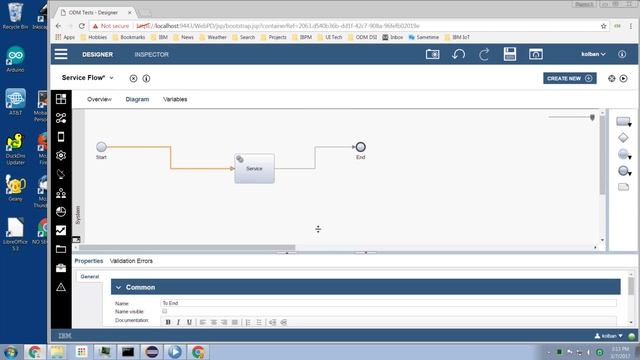Viewport: 640px width, 360px height.
Task: Edit the Name field containing To End
Action: tap(388, 303)
